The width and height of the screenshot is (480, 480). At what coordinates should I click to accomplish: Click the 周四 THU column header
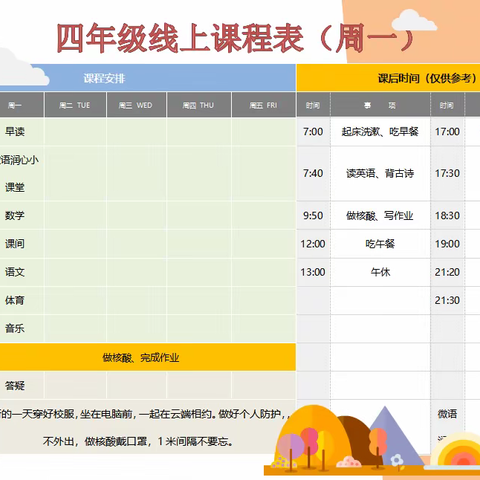click(199, 105)
